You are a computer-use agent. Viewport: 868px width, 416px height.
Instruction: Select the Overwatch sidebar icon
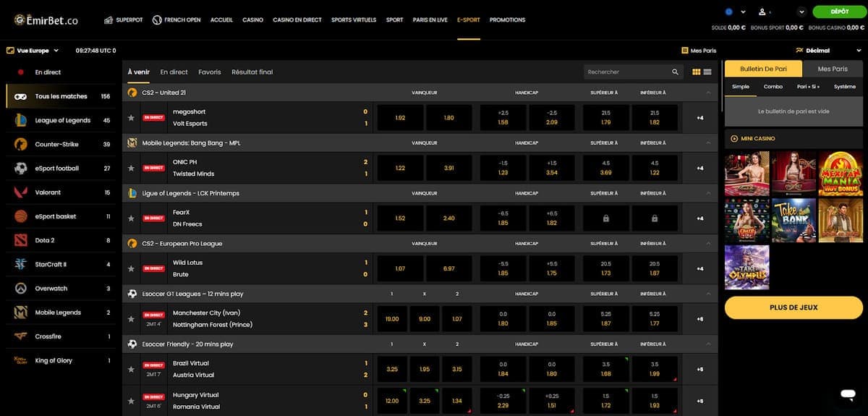(21, 288)
